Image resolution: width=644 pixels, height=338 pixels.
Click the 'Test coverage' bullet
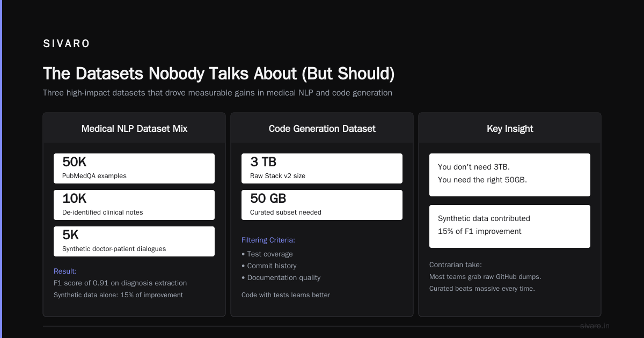(267, 254)
